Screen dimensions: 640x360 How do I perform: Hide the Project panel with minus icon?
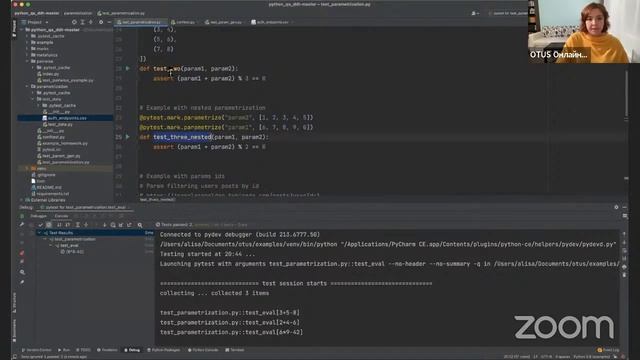click(x=109, y=22)
